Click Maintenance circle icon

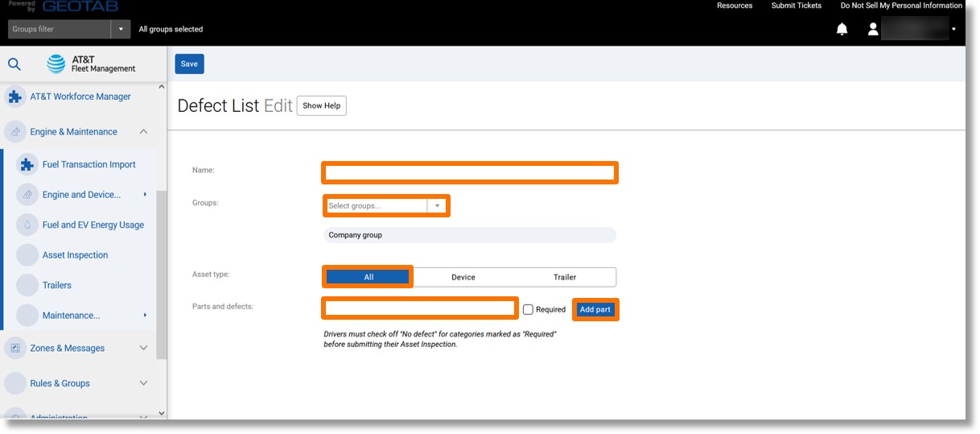click(27, 316)
